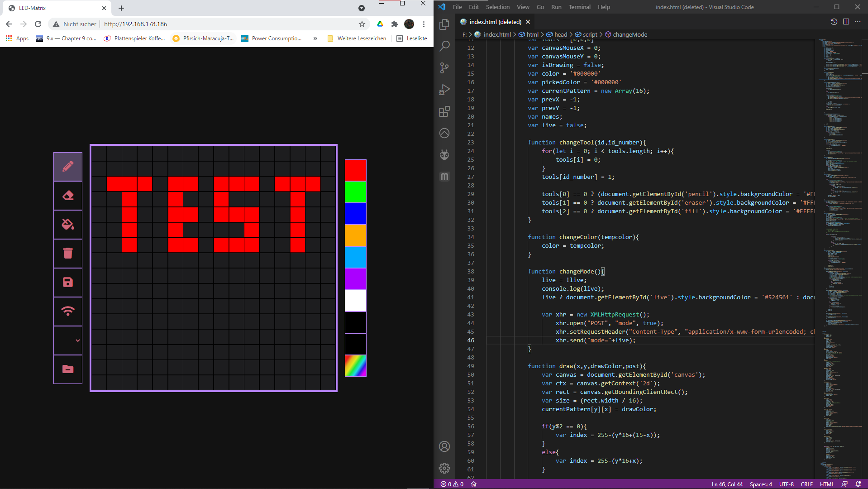Open VS Code Extensions view
Image resolution: width=868 pixels, height=489 pixels.
tap(444, 111)
